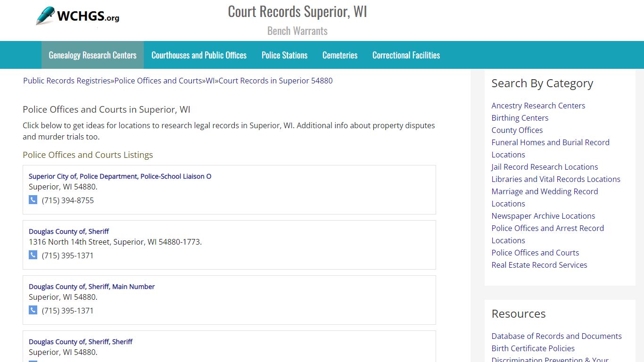Screen dimensions: 644x362
Task: Open Funeral Homes and Burial Record Locations
Action: 551,148
